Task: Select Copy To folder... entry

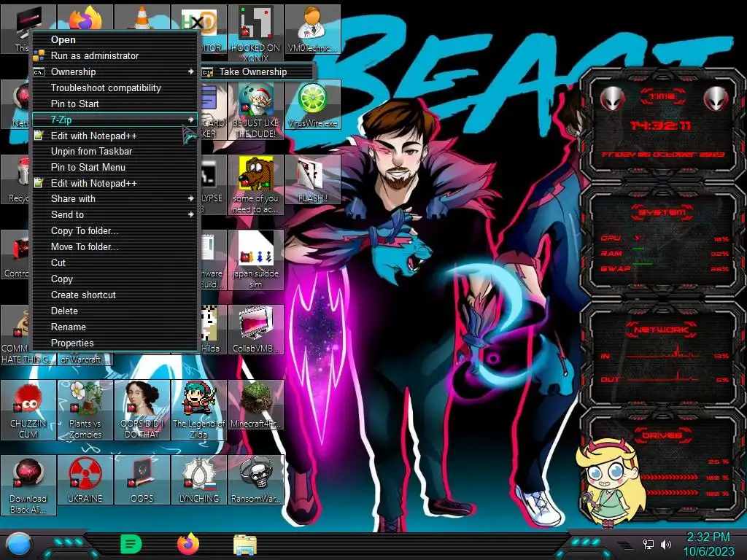Action: point(115,231)
